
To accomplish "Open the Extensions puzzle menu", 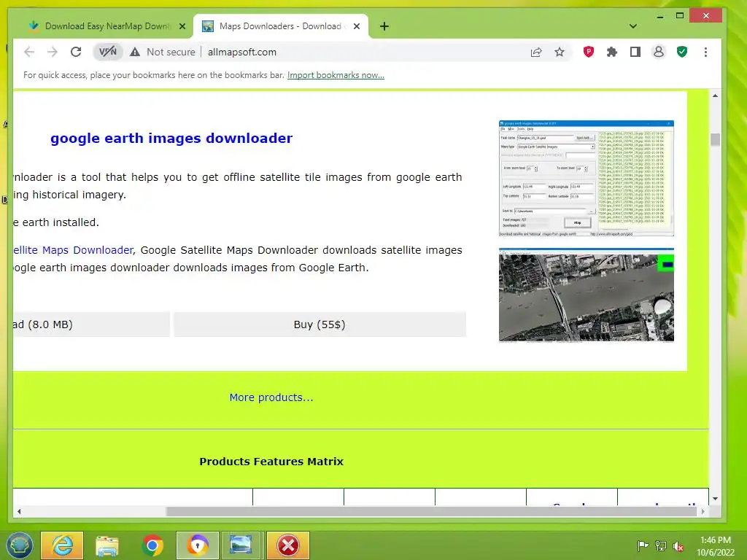I will (612, 52).
